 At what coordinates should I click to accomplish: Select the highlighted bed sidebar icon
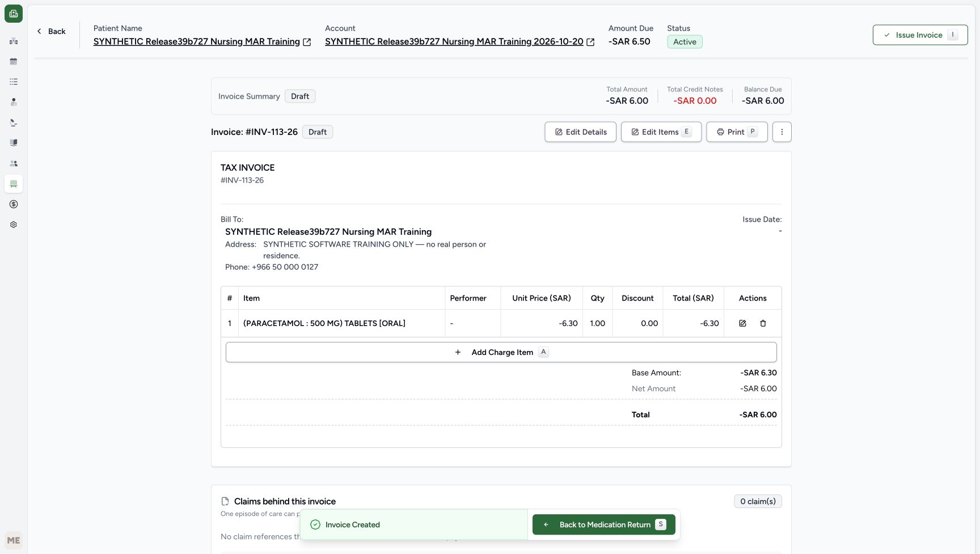[14, 184]
